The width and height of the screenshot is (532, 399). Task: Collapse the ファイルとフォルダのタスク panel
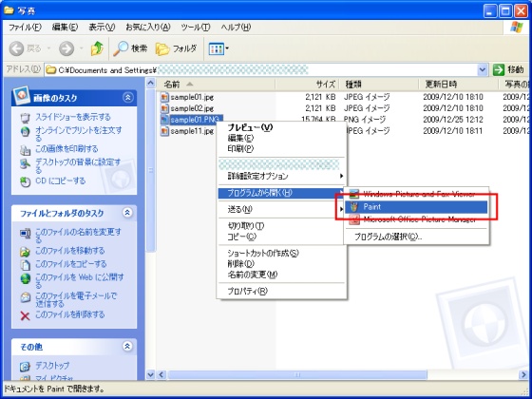tap(127, 213)
